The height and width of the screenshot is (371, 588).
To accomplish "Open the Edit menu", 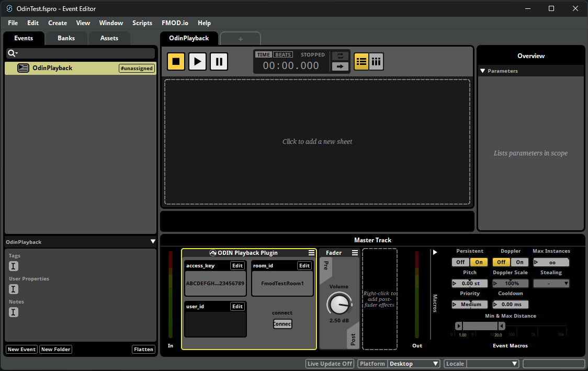I will click(33, 23).
